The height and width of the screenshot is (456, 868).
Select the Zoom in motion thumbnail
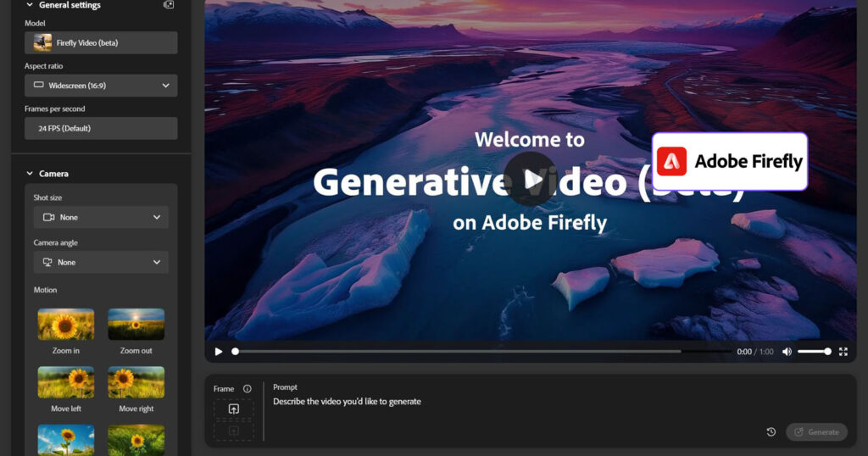click(66, 325)
